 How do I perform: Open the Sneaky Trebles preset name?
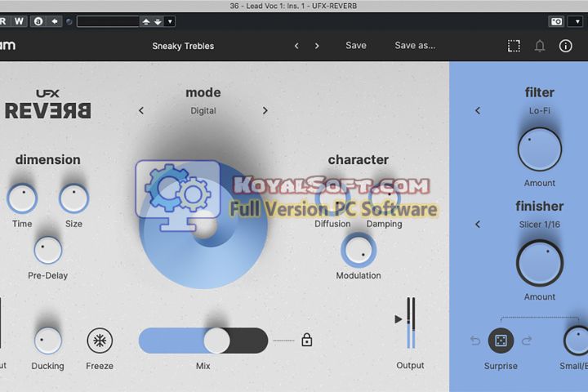[x=183, y=46]
